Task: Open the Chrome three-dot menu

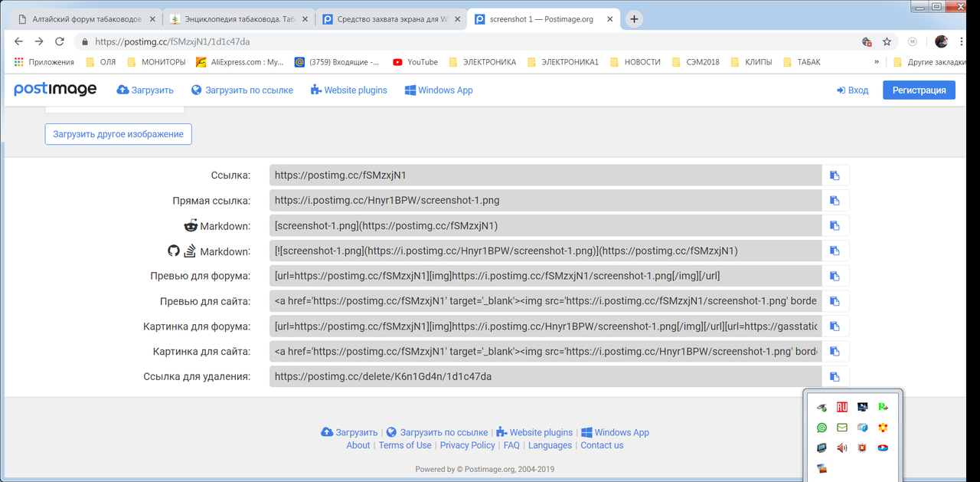Action: 963,41
